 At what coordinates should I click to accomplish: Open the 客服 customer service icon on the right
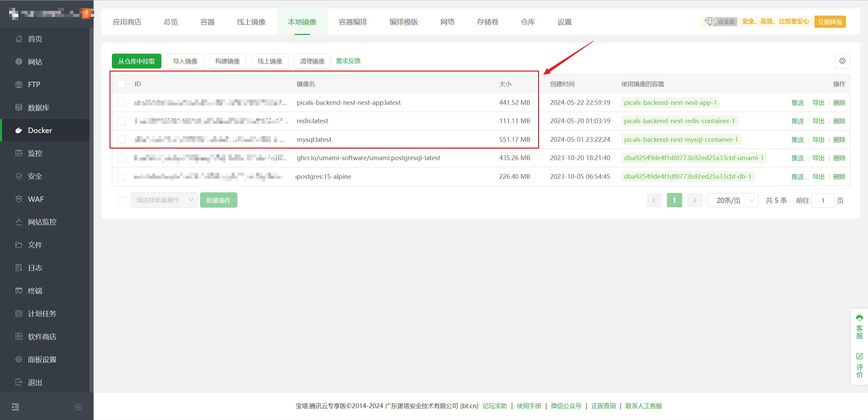860,318
